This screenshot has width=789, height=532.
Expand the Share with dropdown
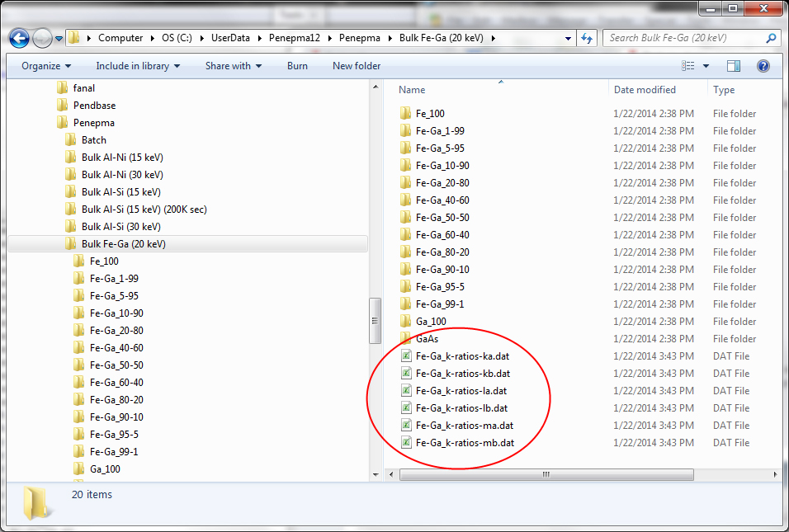[x=234, y=66]
